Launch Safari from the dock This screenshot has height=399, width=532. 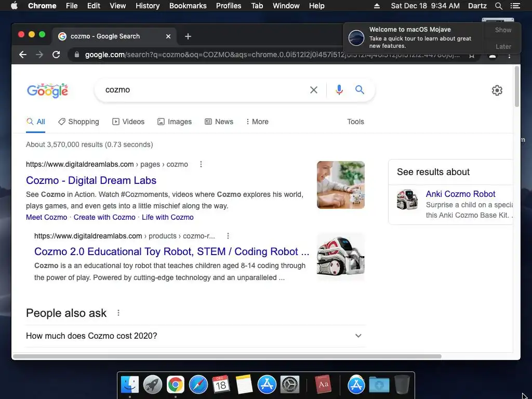tap(198, 385)
